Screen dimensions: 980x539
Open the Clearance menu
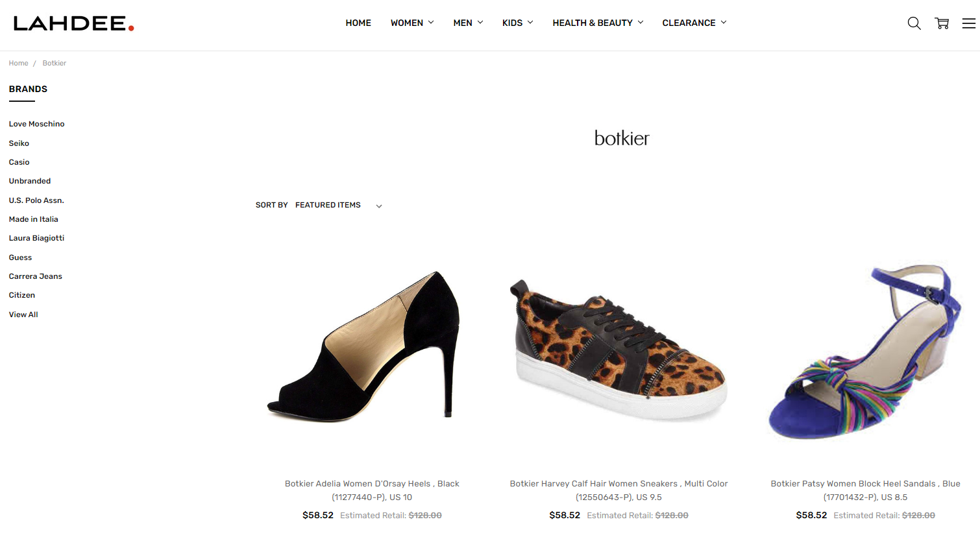click(x=694, y=23)
